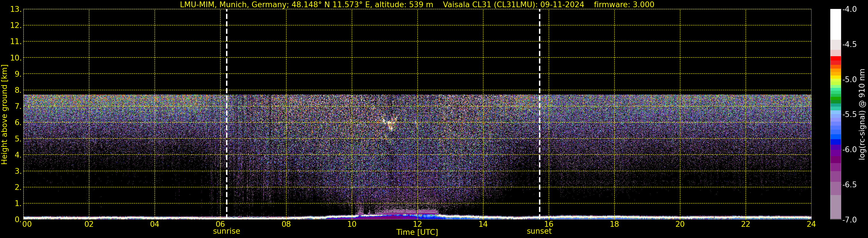
Task: Click the '2.' height axis tick label
Action: [18, 187]
